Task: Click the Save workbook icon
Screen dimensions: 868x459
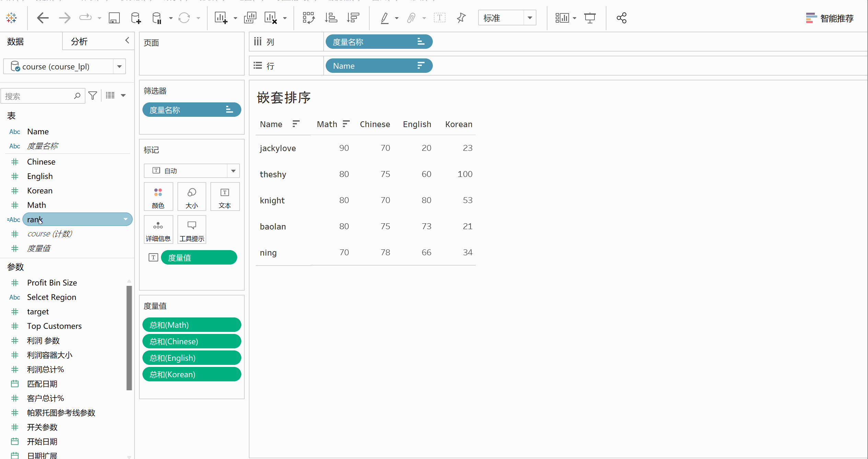Action: 114,18
